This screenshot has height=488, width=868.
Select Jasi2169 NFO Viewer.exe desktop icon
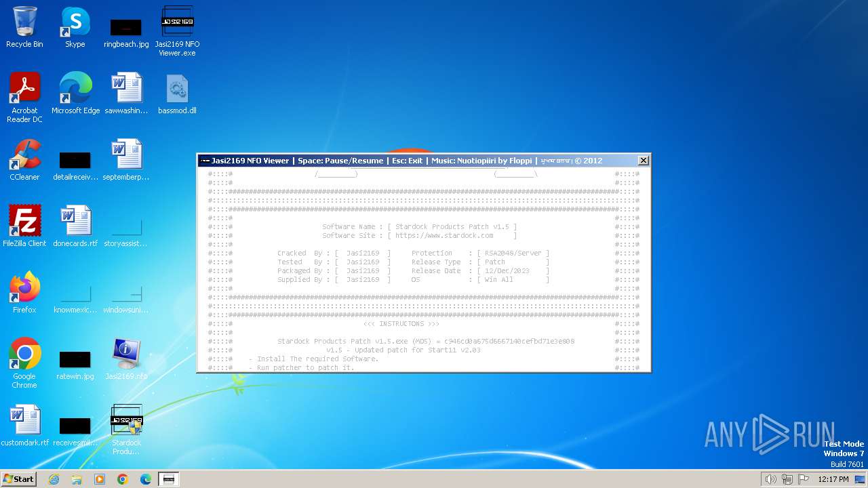(x=177, y=31)
